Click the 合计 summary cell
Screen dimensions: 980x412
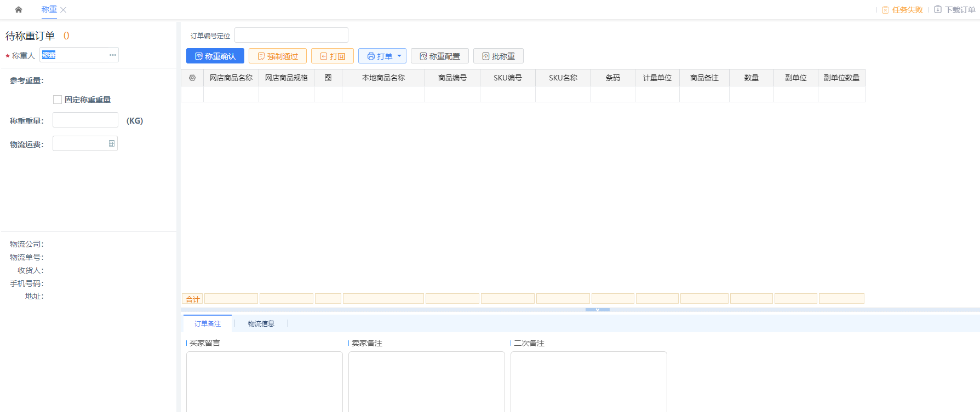point(192,299)
